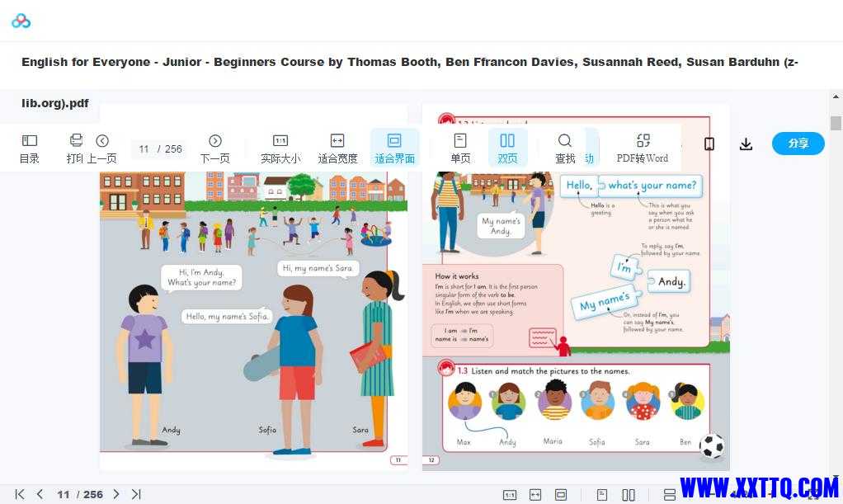The height and width of the screenshot is (504, 843).
Task: Go to previous page in bottom bar
Action: coord(40,494)
